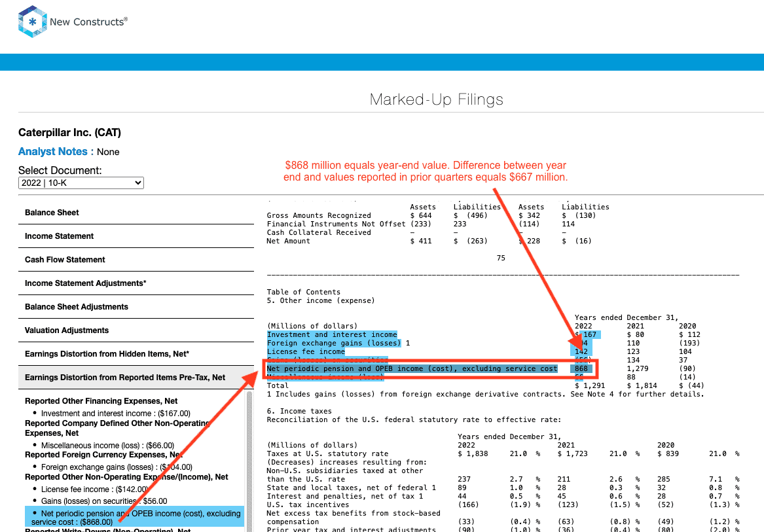
Task: Click highlighted 'License fee income' row in filing
Action: pos(306,352)
